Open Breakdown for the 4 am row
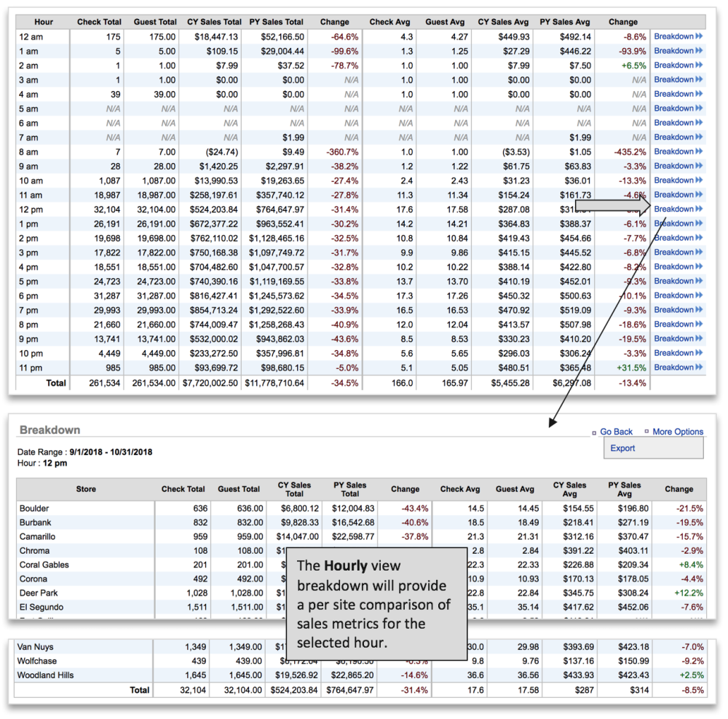Screen dimensions: 728x719 (x=678, y=94)
